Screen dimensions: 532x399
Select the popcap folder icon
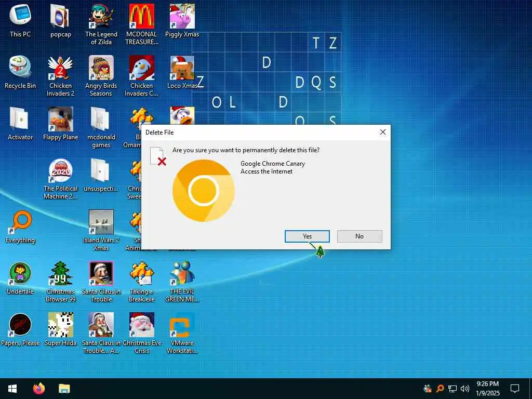[61, 20]
